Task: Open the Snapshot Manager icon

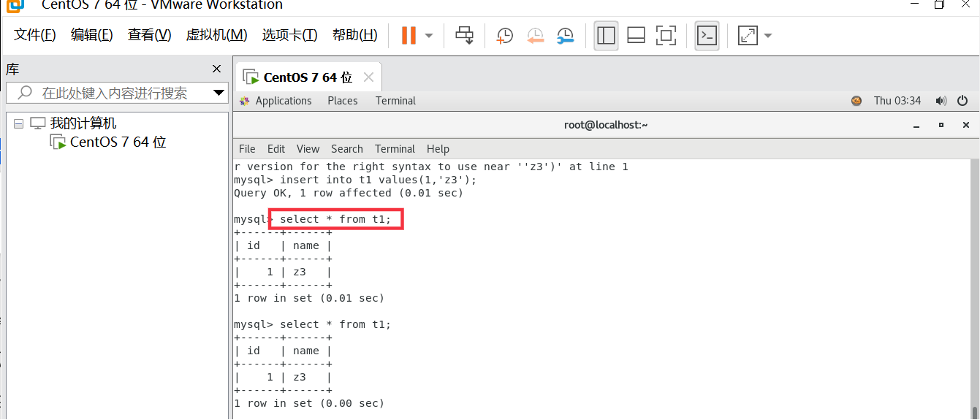Action: pos(566,35)
